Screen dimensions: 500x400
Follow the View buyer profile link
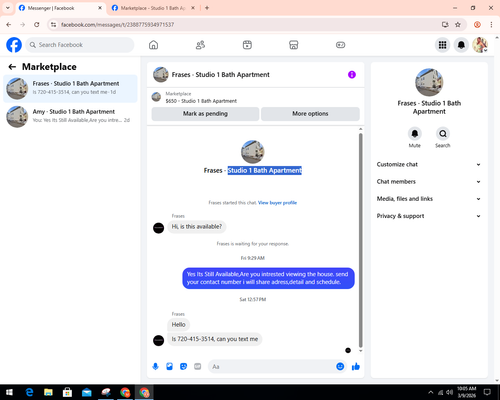click(x=277, y=203)
